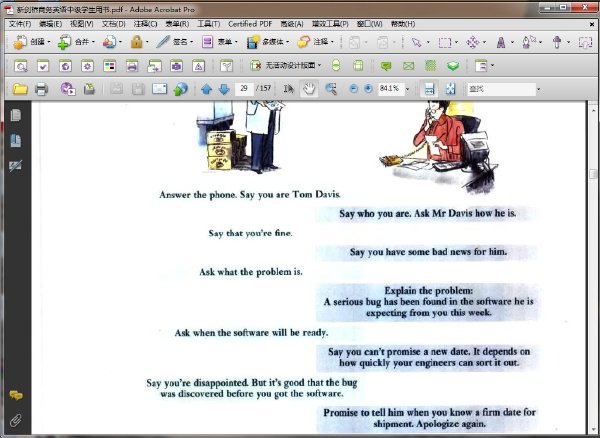Click the Print icon

click(x=41, y=89)
